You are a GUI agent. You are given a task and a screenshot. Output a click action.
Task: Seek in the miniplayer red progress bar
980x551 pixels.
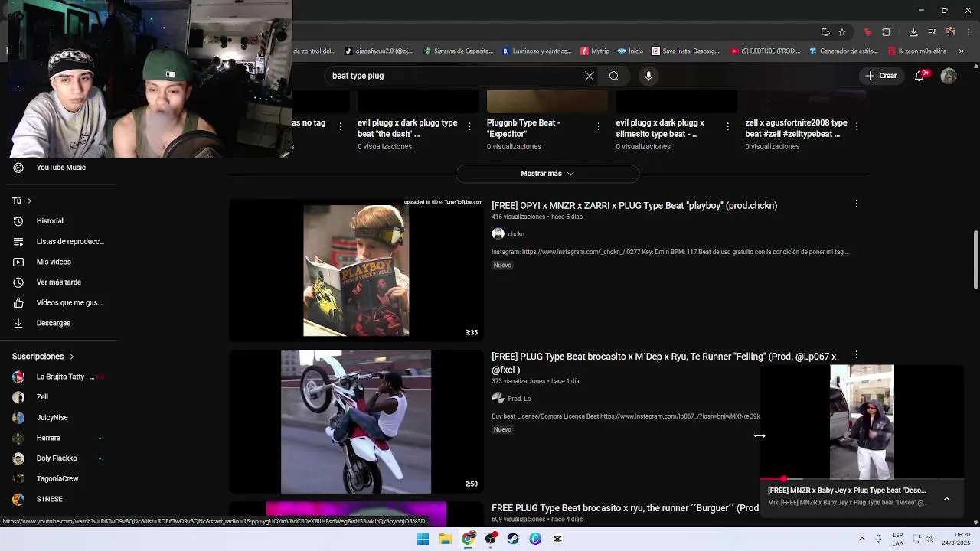coord(861,479)
